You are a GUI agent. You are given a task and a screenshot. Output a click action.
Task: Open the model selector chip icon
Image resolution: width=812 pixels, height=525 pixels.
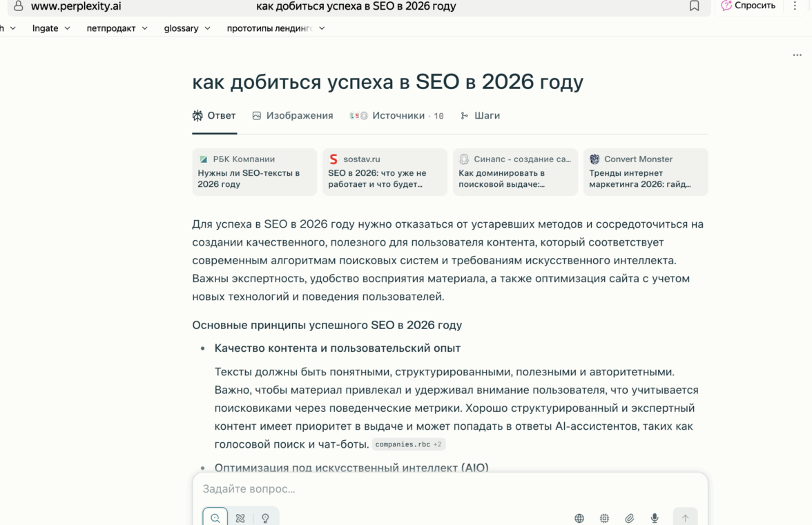[x=604, y=518]
